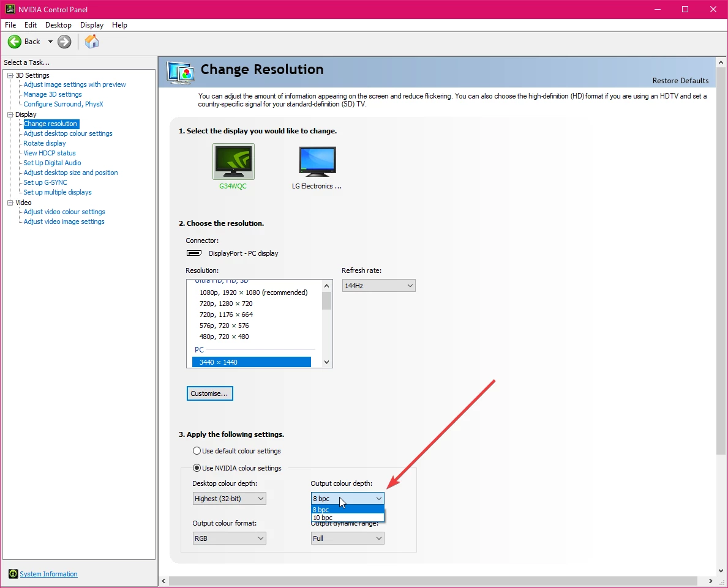The height and width of the screenshot is (588, 728).
Task: Open Set up multiple displays task
Action: (58, 192)
